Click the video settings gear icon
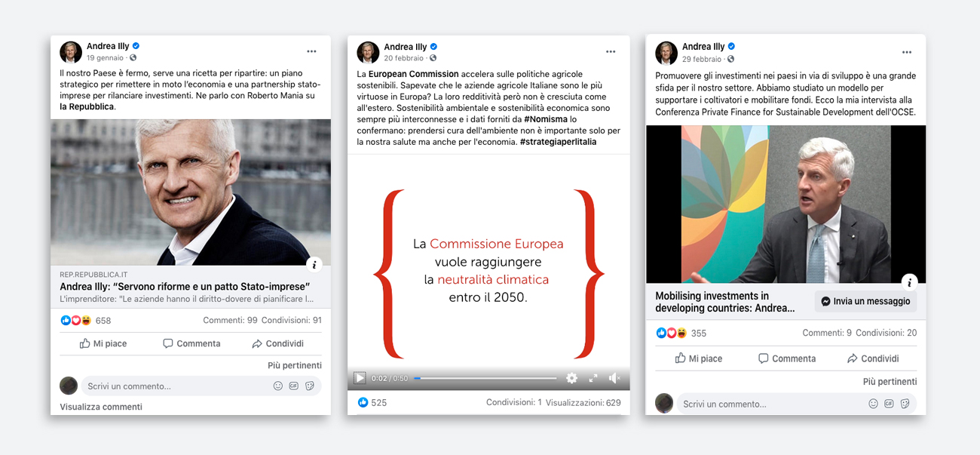 click(571, 378)
